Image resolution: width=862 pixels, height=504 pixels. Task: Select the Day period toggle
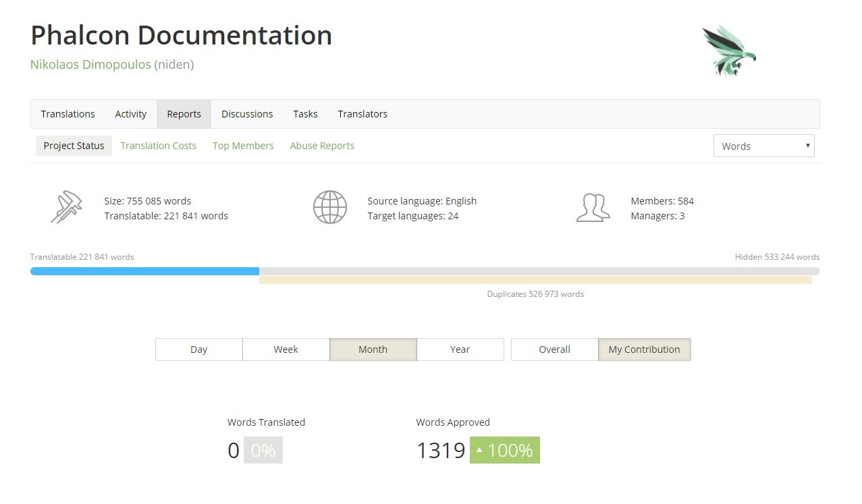(198, 349)
